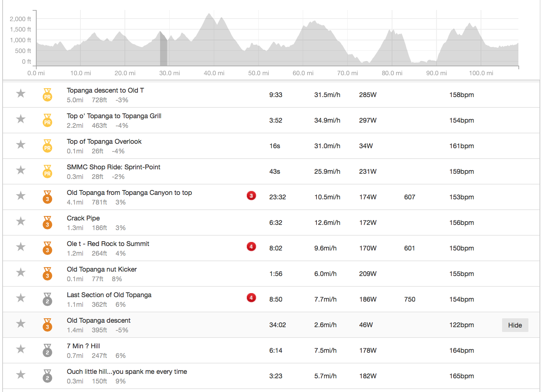Click bronze medal for Old Topanga nut Kicker
The image size is (541, 392).
click(47, 274)
